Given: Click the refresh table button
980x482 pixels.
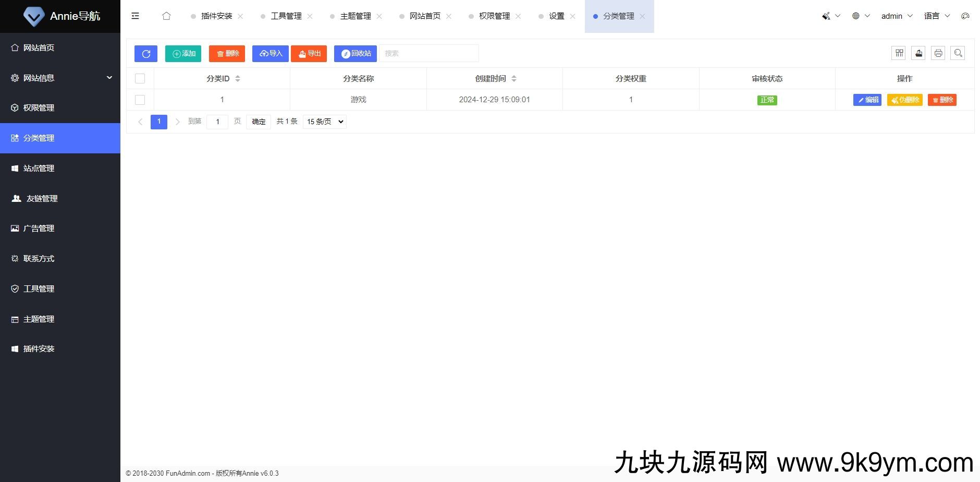Looking at the screenshot, I should pos(146,54).
